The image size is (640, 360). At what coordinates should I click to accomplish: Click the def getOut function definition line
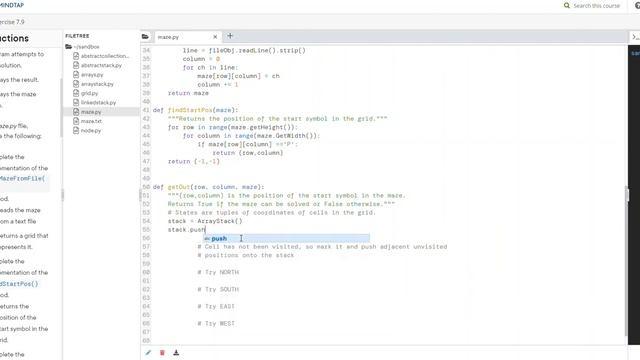point(209,187)
